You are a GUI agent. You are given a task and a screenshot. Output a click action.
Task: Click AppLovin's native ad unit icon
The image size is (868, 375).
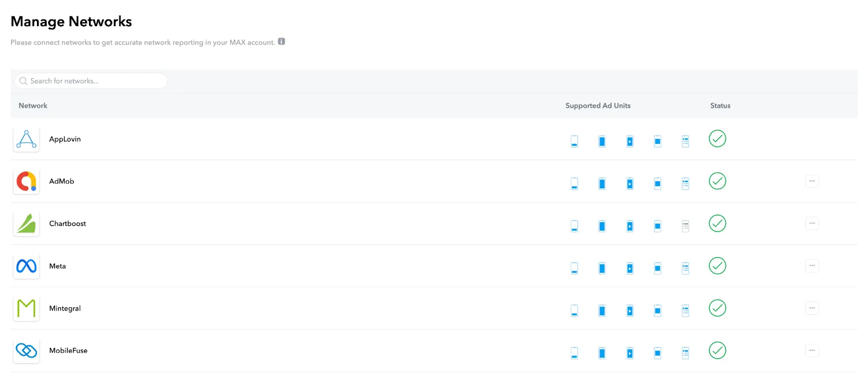[x=685, y=141]
